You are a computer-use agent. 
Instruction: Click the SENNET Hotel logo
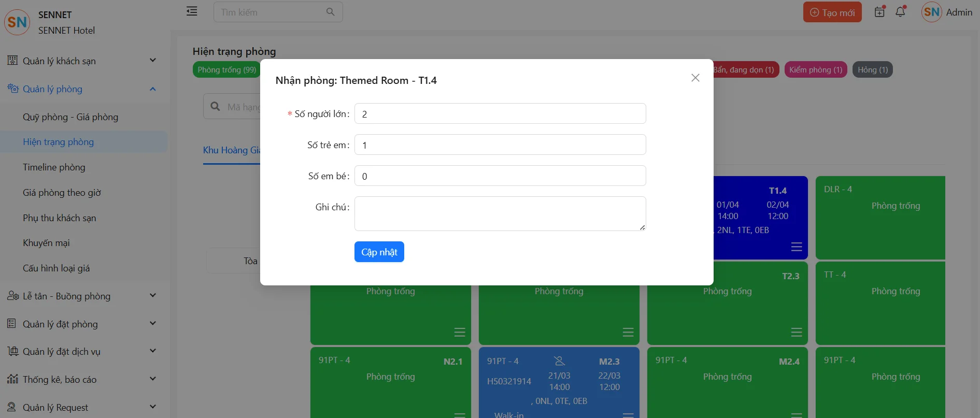pos(17,22)
